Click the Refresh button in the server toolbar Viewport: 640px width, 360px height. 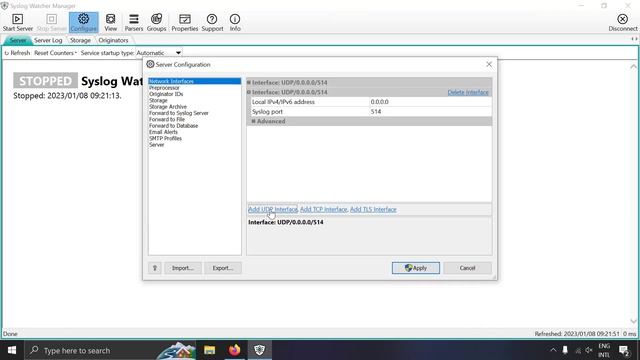(x=17, y=53)
